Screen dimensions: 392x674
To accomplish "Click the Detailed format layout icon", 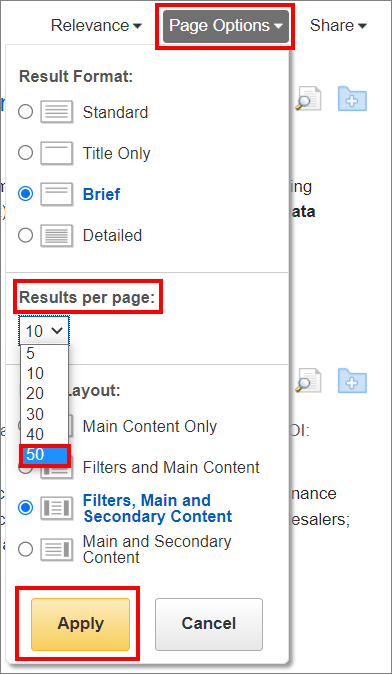I will tap(57, 235).
